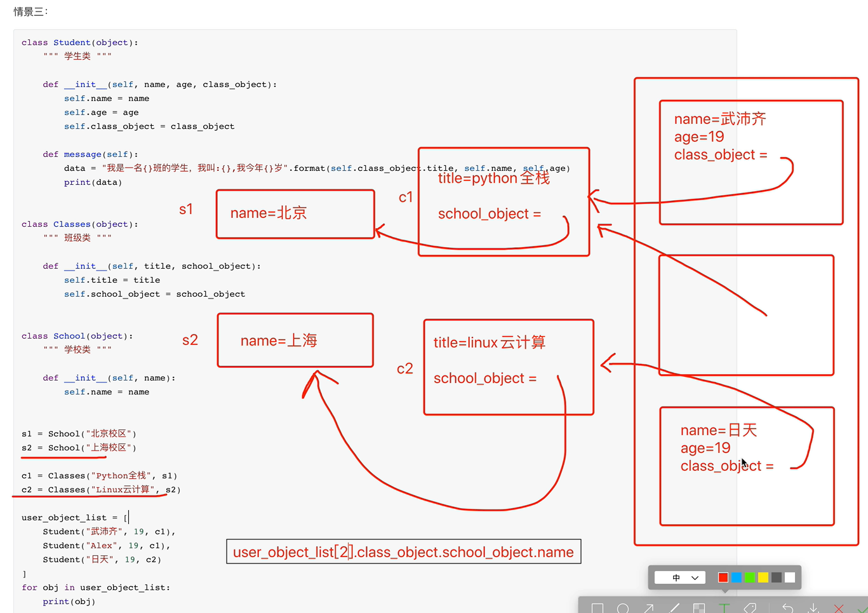
Task: Click the code line print(obj)
Action: tap(69, 602)
